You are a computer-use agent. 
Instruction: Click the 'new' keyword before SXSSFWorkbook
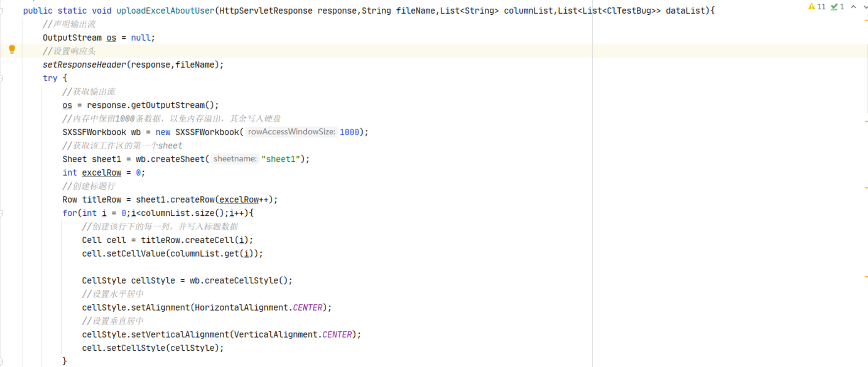[x=163, y=132]
